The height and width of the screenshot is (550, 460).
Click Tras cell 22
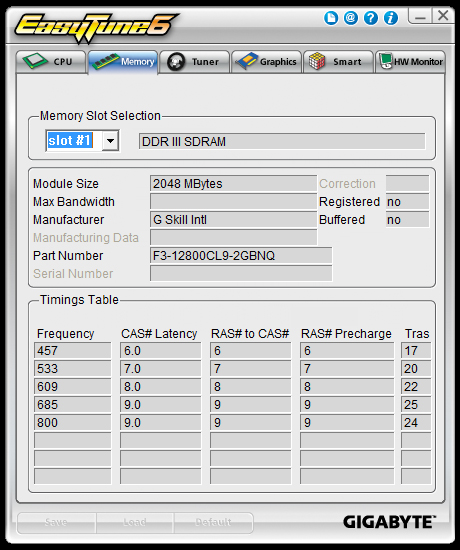tap(416, 387)
